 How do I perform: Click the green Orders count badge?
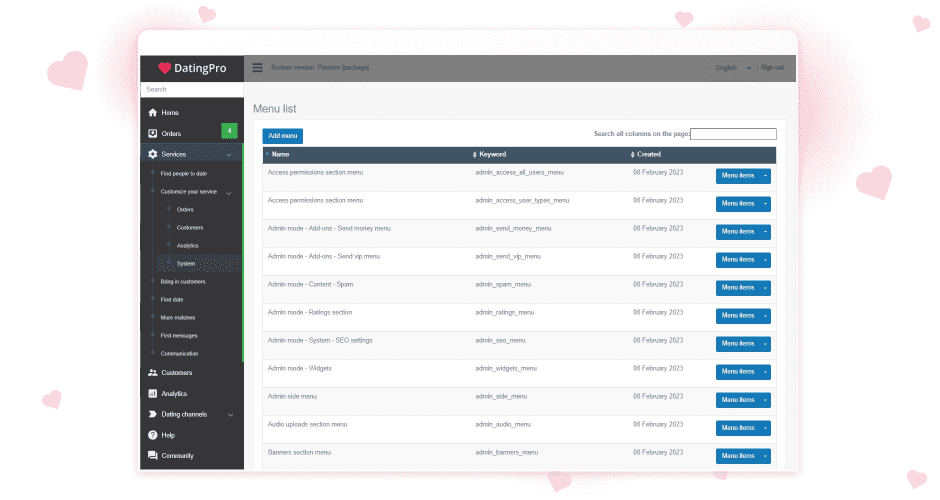pos(229,131)
